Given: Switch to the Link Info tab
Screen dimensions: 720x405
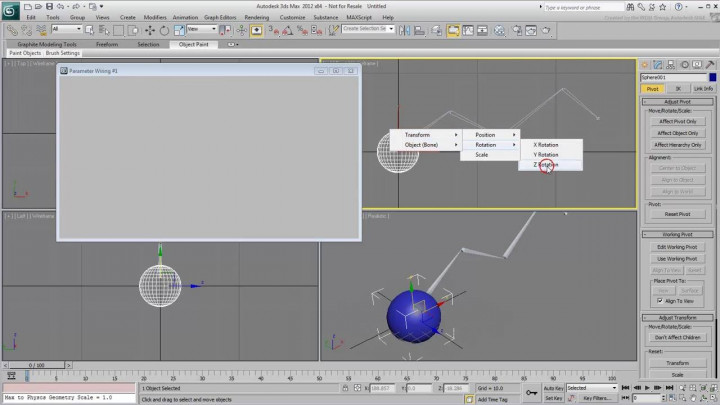Looking at the screenshot, I should [703, 89].
